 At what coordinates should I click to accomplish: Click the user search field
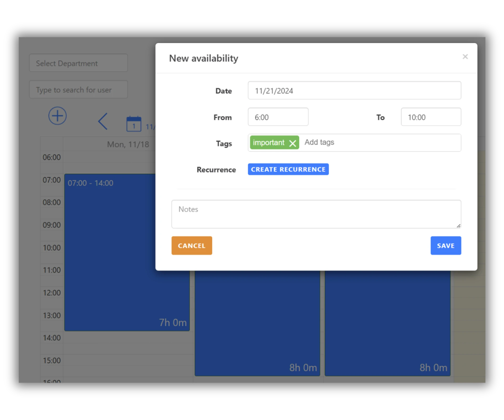point(78,90)
